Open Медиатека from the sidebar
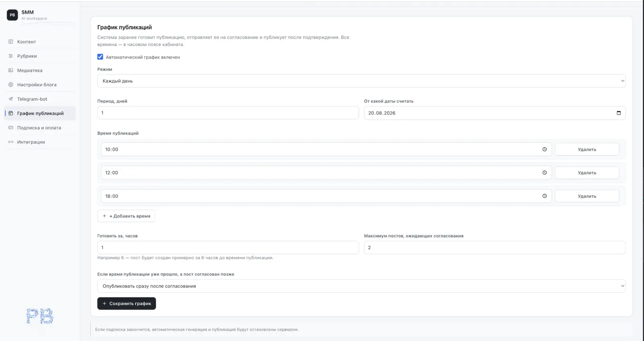 pos(40,70)
